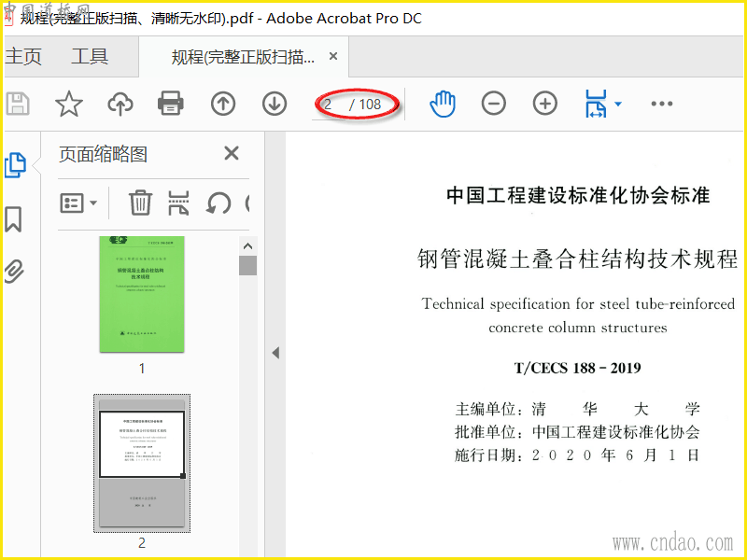The image size is (747, 560).
Task: Collapse the navigation pane with left arrow
Action: point(275,353)
